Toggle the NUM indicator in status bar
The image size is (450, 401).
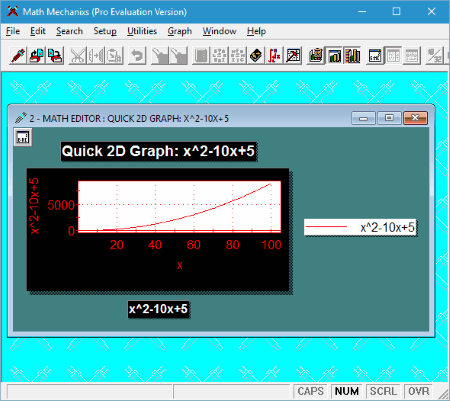(347, 391)
